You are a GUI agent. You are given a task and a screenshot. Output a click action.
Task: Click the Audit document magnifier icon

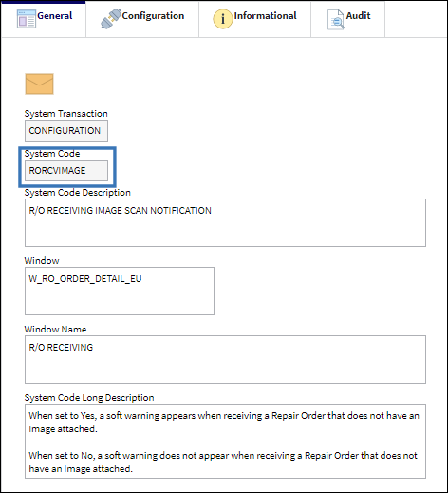(336, 20)
